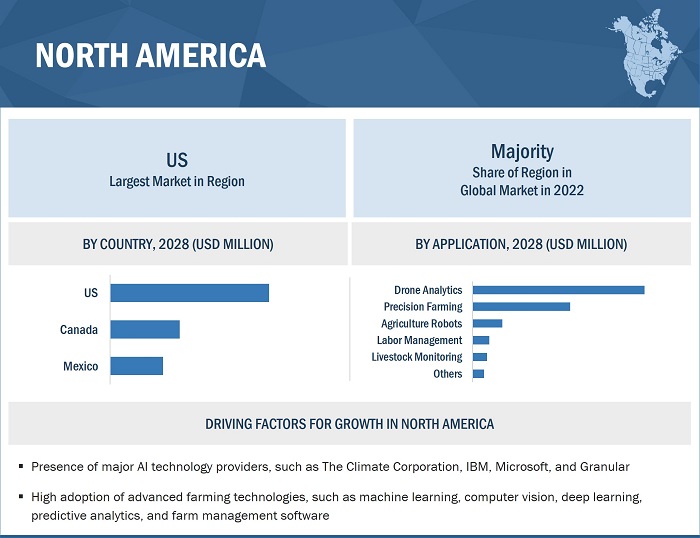Select the US Largest Market panel
Screen dimensions: 700x538
(x=177, y=169)
